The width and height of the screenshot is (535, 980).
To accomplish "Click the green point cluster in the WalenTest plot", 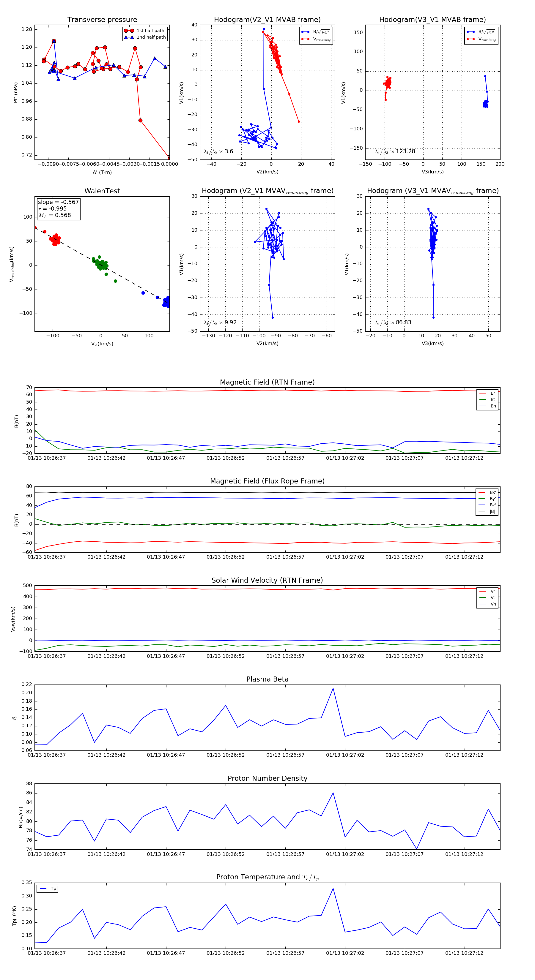I will [100, 264].
